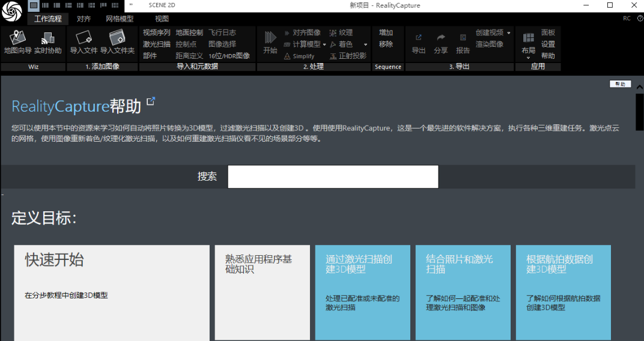644x341 pixels.
Task: Select the first single-pane layout icon in title bar
Action: [34, 5]
